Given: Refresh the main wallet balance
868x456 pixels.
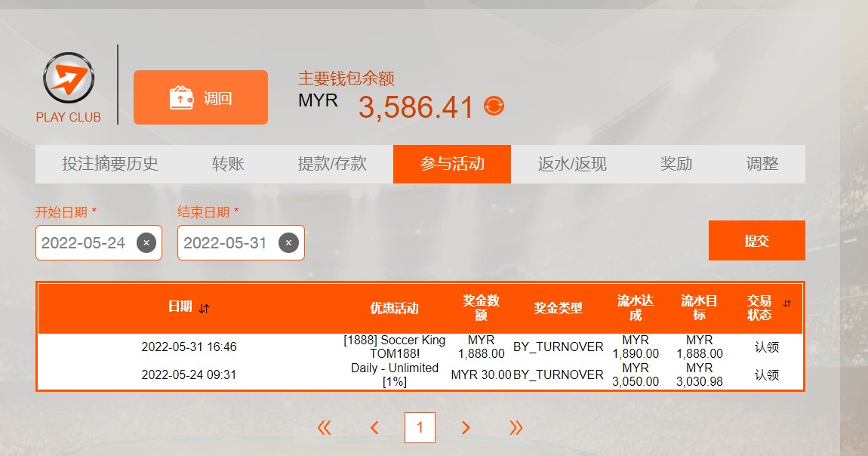Looking at the screenshot, I should tap(494, 106).
